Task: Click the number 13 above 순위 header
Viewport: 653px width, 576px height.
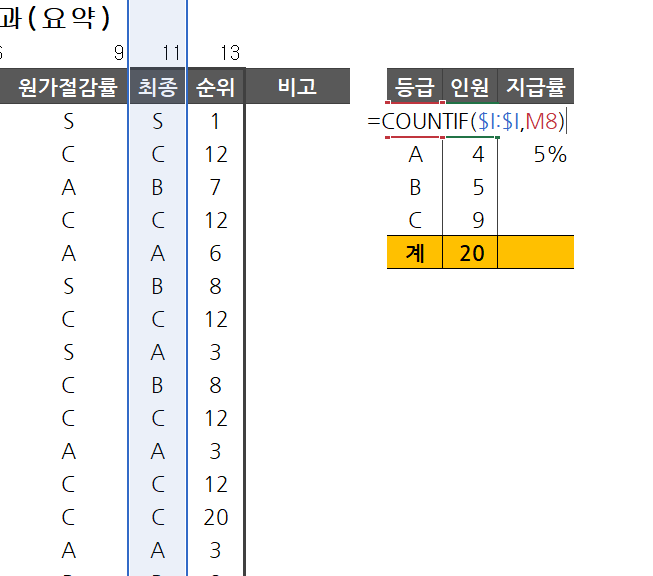Action: pos(230,53)
